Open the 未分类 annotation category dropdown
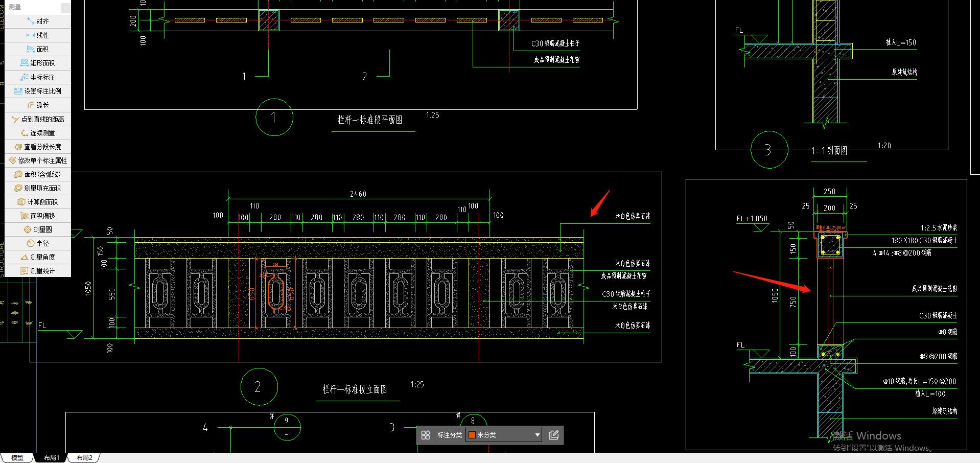 pos(503,435)
